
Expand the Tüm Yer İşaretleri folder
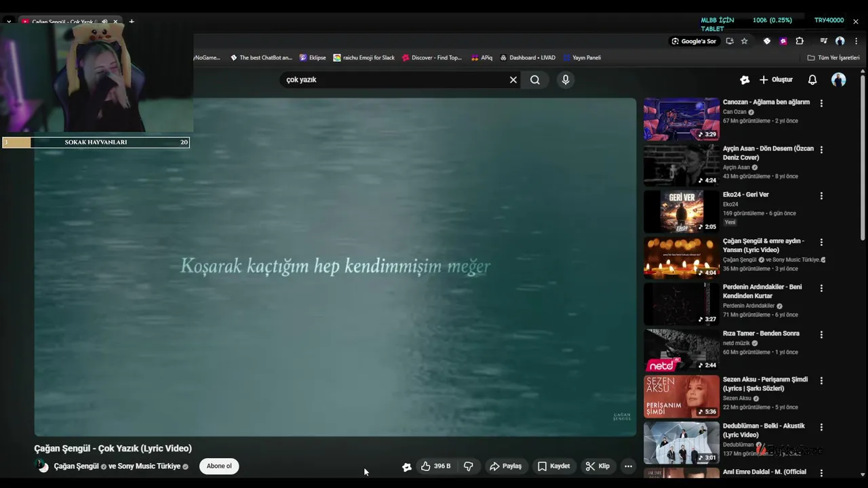click(833, 58)
